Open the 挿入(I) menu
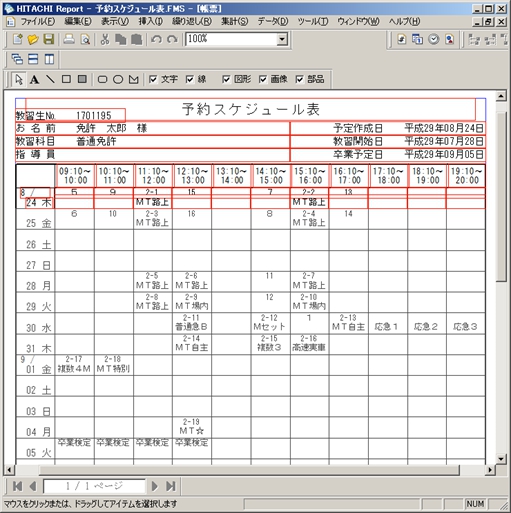Screen dimensions: 511x513 click(x=150, y=22)
